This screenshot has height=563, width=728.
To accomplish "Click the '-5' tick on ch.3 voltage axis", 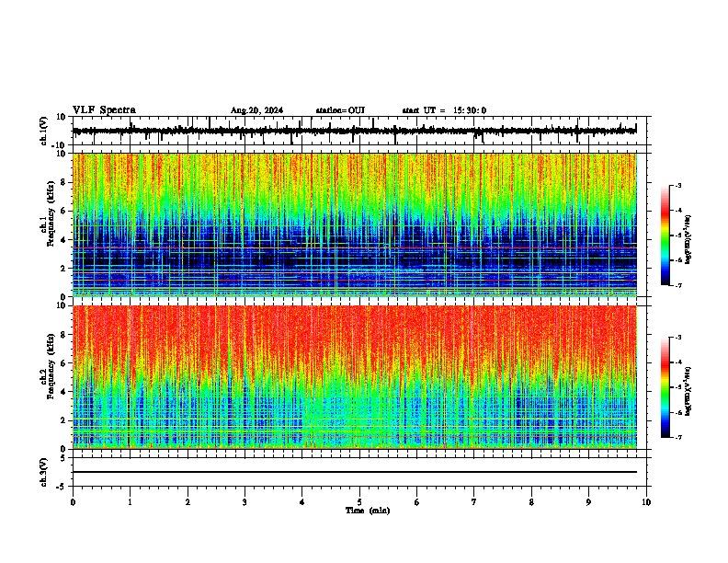I will 62,487.
